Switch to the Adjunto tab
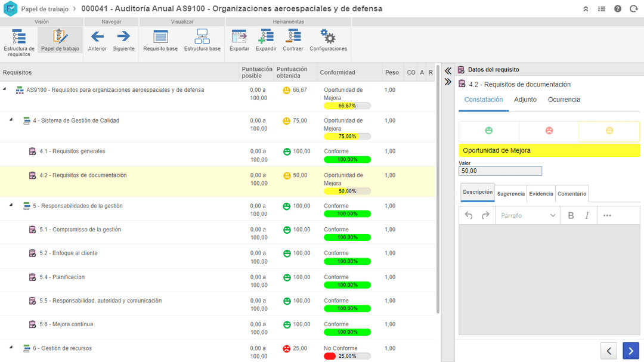The image size is (644, 362). (x=525, y=100)
